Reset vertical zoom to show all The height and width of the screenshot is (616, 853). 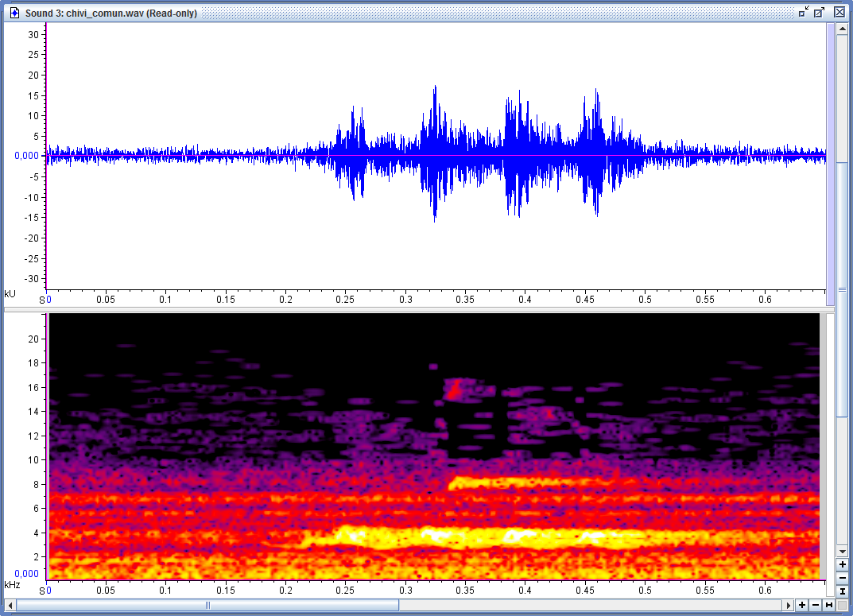[842, 591]
